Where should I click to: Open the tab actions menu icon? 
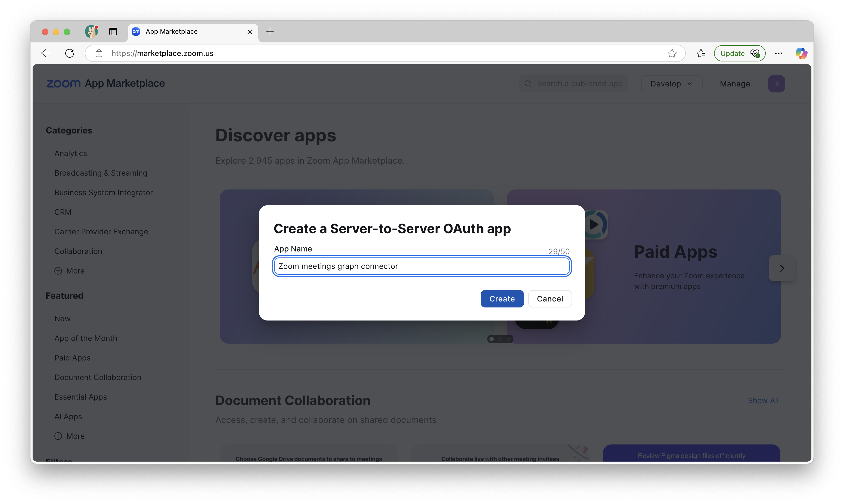click(113, 32)
